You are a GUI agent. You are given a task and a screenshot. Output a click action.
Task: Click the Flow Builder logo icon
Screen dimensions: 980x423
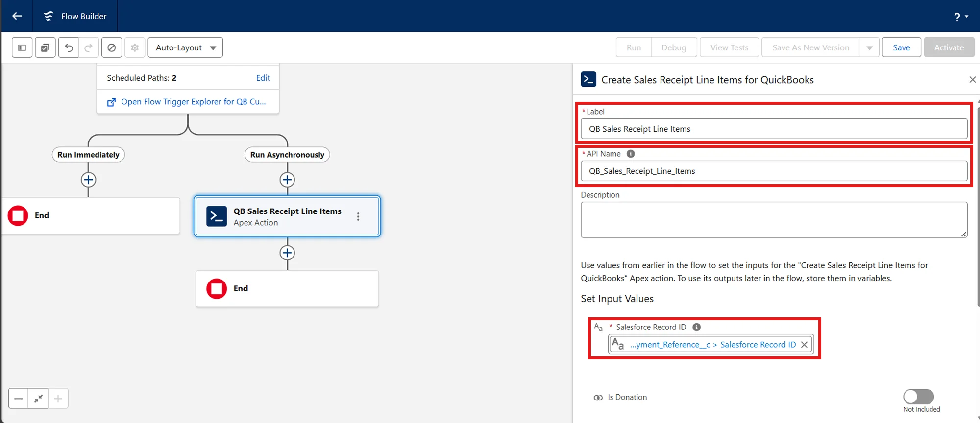[x=48, y=16]
